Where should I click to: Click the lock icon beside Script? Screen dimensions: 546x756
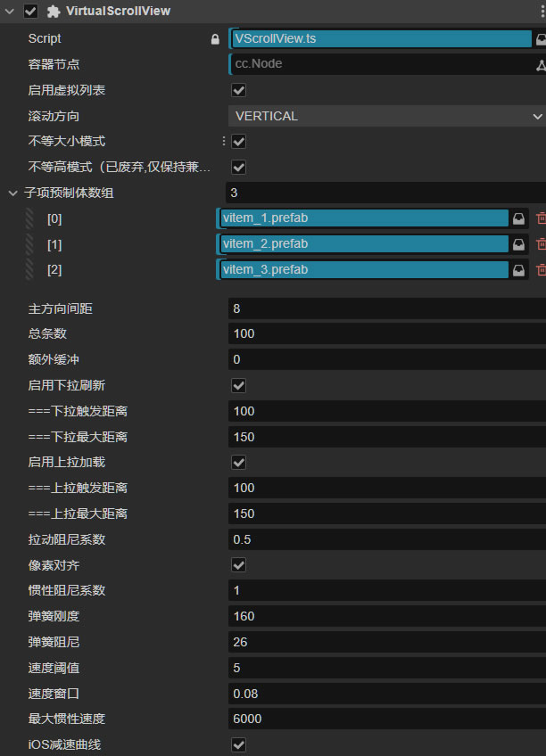(x=215, y=39)
